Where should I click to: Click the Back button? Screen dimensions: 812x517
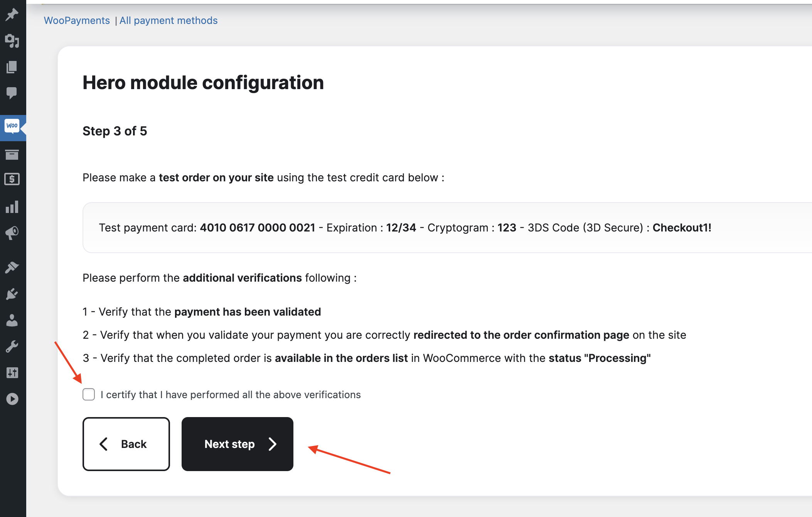coord(126,444)
